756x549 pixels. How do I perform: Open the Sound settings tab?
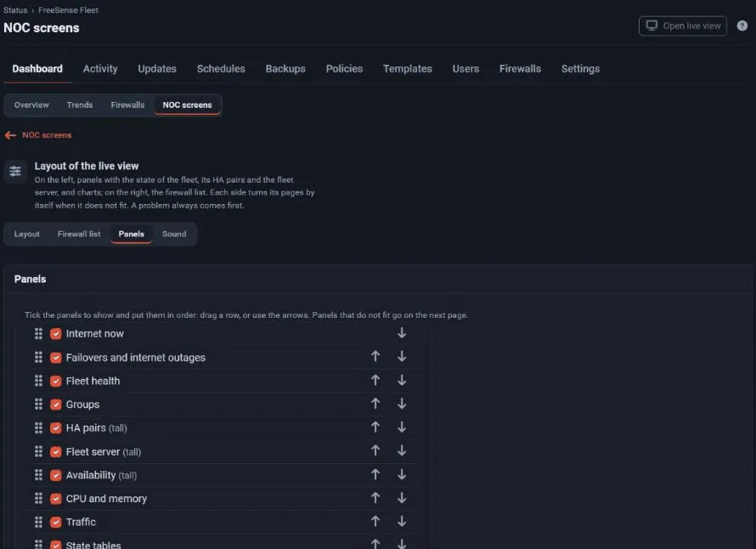point(174,234)
